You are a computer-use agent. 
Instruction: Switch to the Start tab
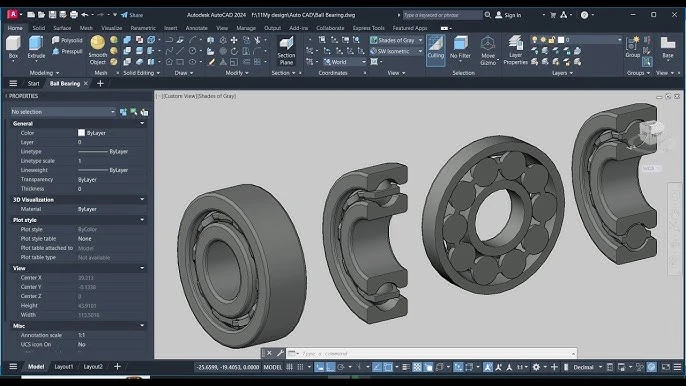click(34, 84)
